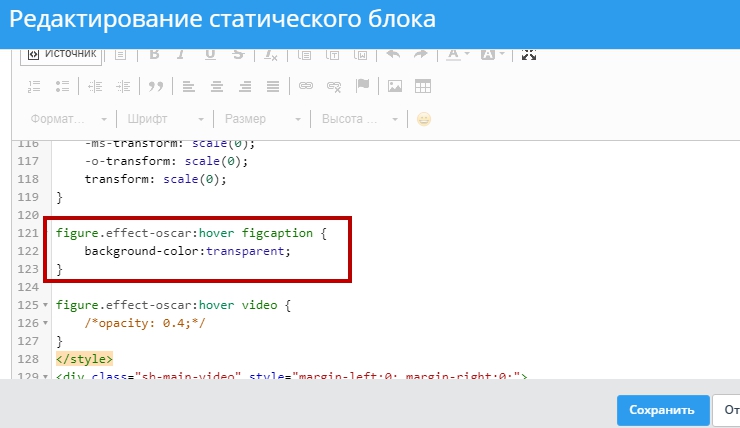
Task: Toggle the Источник source mode button
Action: click(60, 53)
